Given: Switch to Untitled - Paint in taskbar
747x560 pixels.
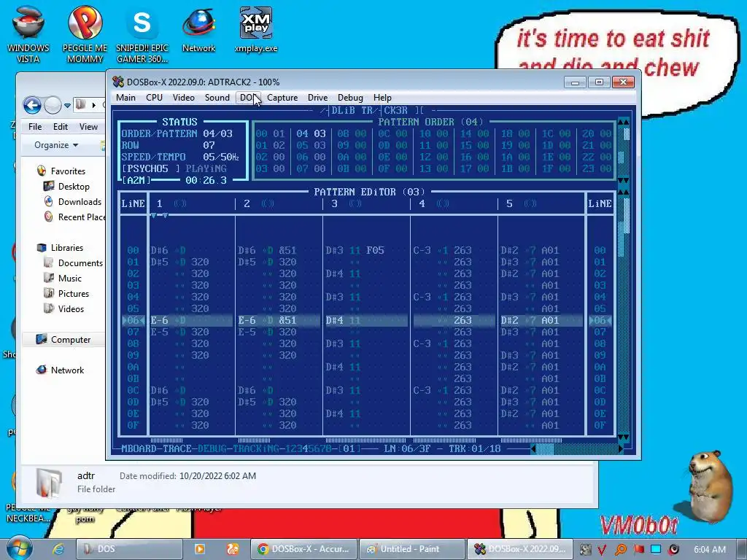Looking at the screenshot, I should pyautogui.click(x=412, y=549).
